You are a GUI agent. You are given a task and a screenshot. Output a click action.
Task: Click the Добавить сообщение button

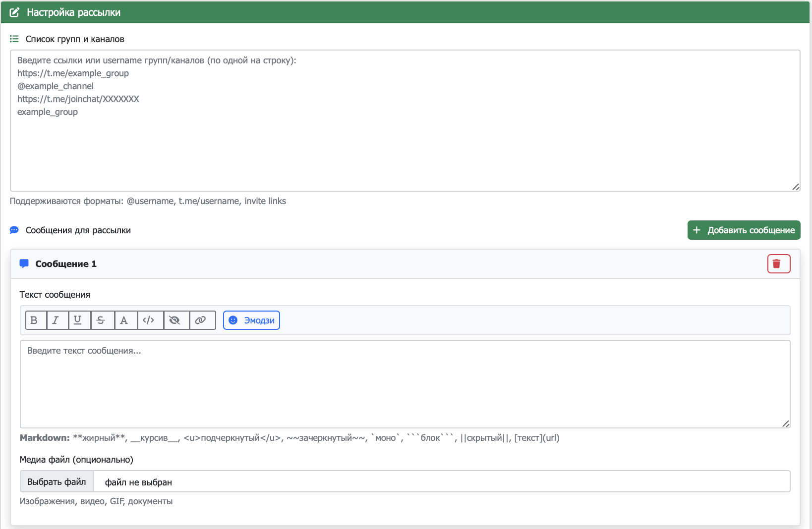point(744,230)
